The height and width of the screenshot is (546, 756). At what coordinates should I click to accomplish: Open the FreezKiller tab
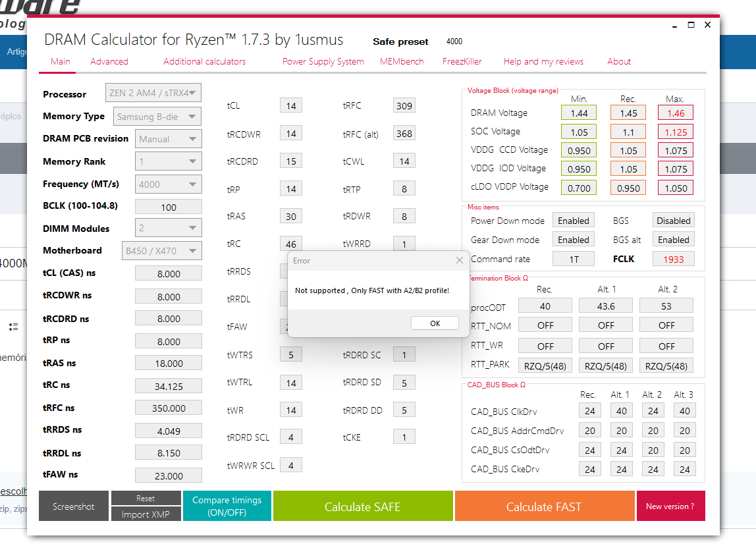[x=462, y=61]
